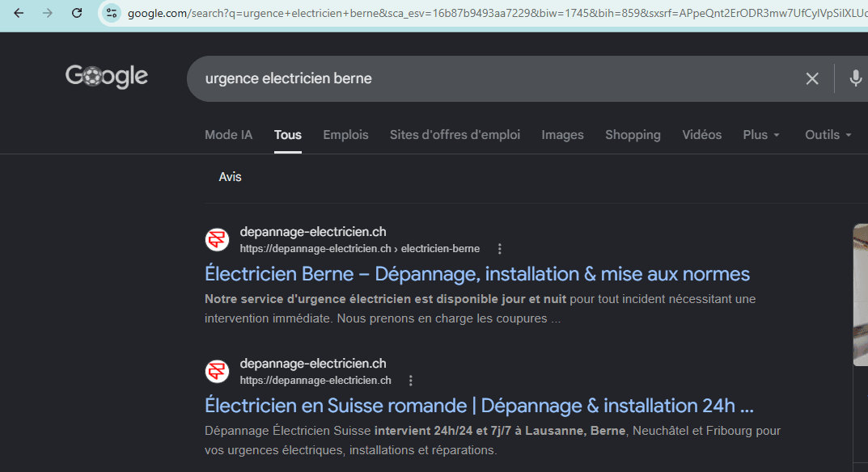
Task: Go back with the browser back arrow
Action: (x=19, y=13)
